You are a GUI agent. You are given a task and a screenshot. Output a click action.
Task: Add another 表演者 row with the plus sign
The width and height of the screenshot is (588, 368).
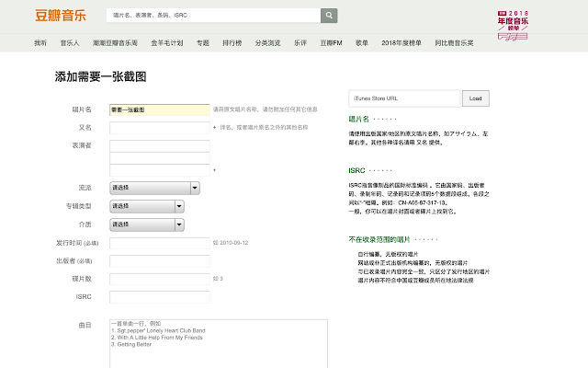coord(214,170)
